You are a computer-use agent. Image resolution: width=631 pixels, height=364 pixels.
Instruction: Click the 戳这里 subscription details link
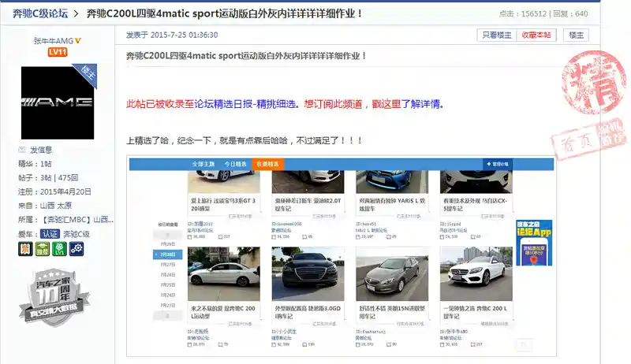(x=387, y=104)
